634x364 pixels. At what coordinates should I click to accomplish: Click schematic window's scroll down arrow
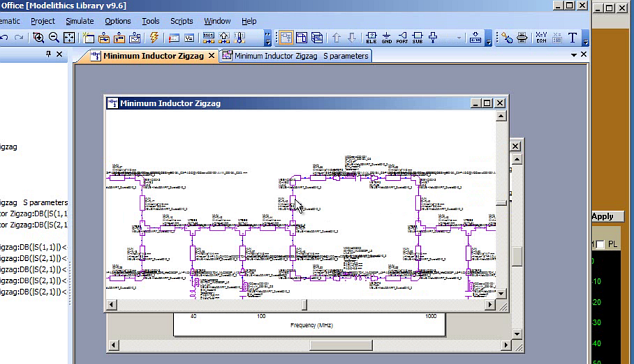coord(501,294)
